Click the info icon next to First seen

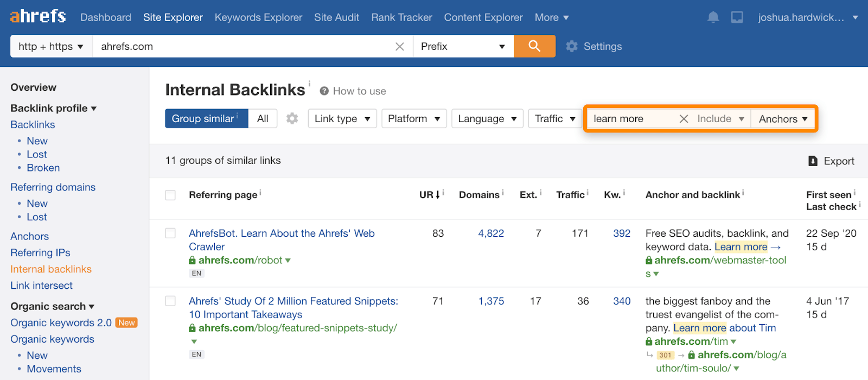855,192
